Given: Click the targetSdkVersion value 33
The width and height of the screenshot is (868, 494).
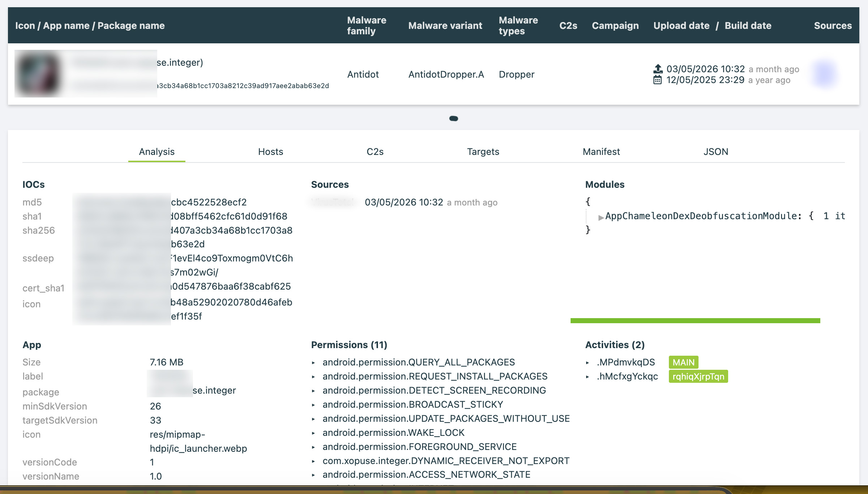Looking at the screenshot, I should point(155,420).
